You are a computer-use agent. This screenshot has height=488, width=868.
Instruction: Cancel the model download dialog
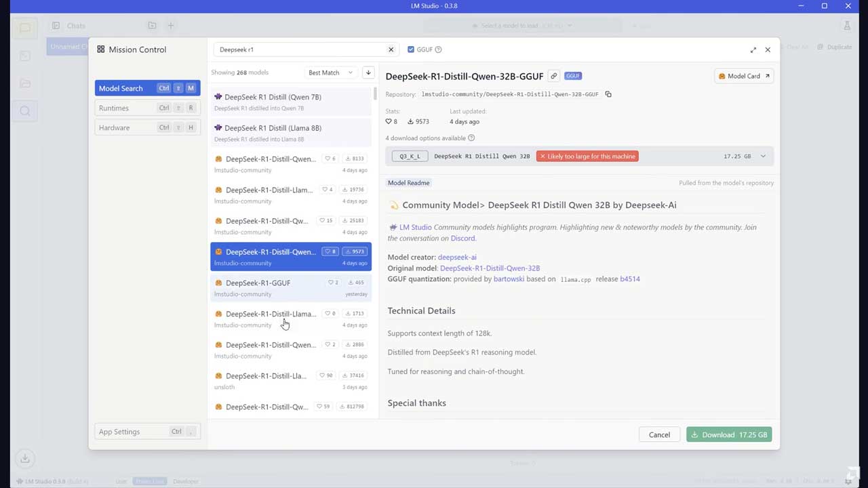click(659, 434)
